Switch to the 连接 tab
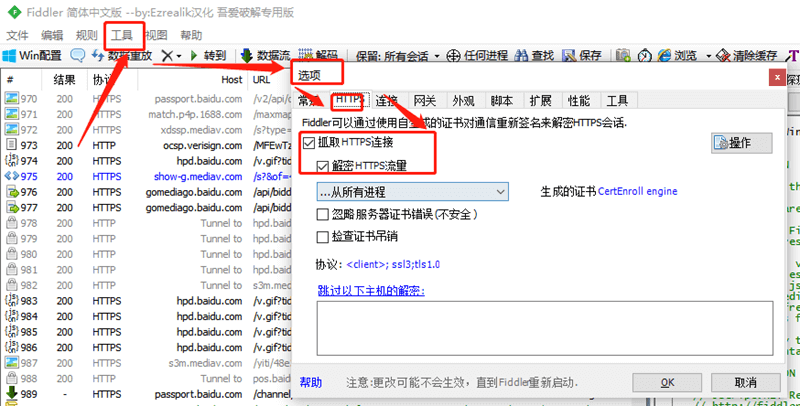 tap(387, 100)
